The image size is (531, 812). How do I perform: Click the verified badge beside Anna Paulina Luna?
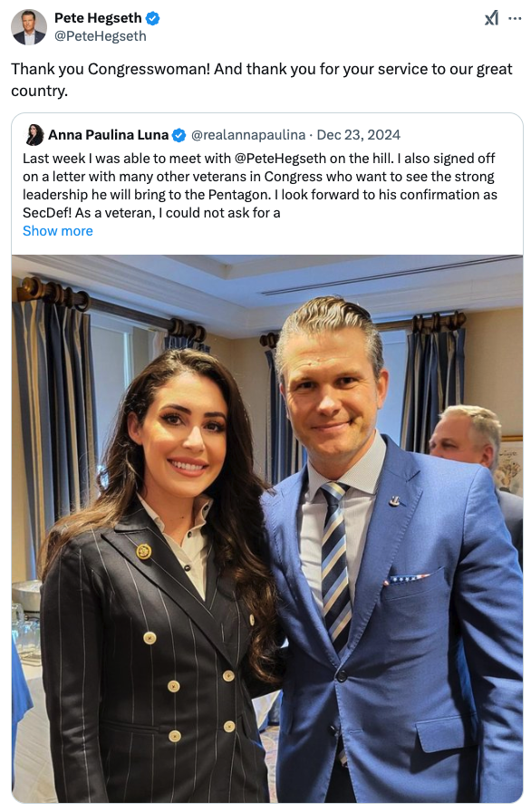pyautogui.click(x=179, y=136)
